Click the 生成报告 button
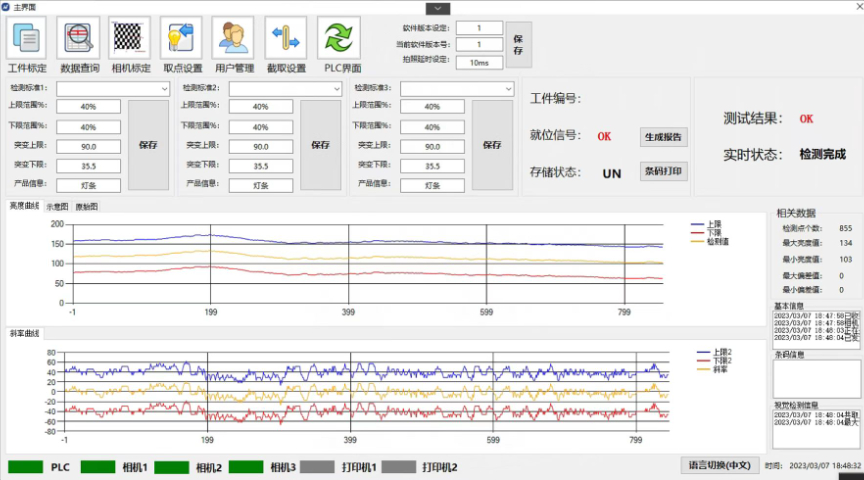This screenshot has width=864, height=480. pos(663,137)
